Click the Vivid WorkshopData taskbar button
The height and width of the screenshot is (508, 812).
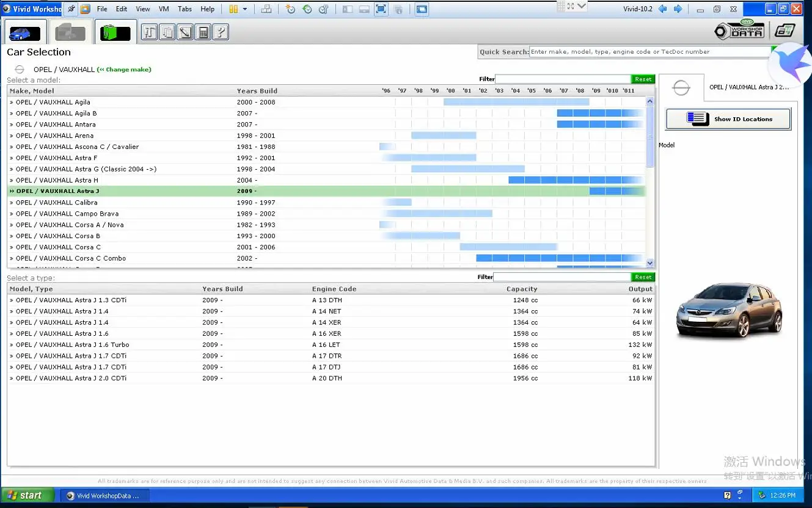point(105,496)
